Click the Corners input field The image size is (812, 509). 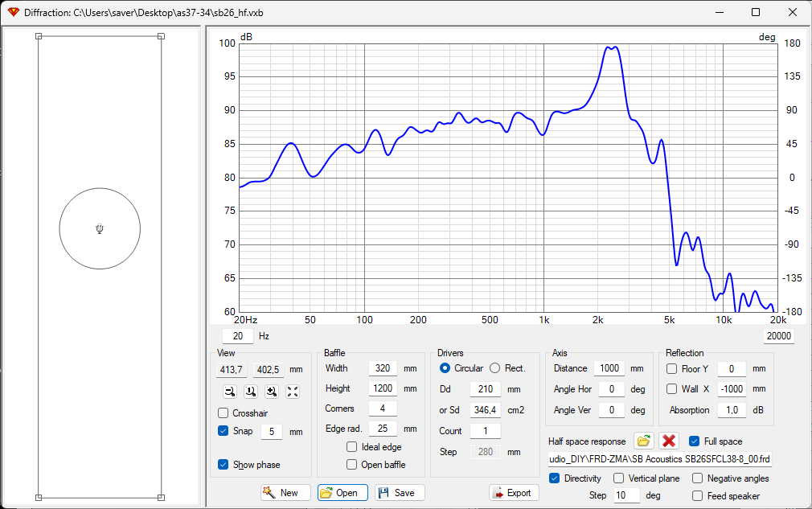(x=383, y=408)
